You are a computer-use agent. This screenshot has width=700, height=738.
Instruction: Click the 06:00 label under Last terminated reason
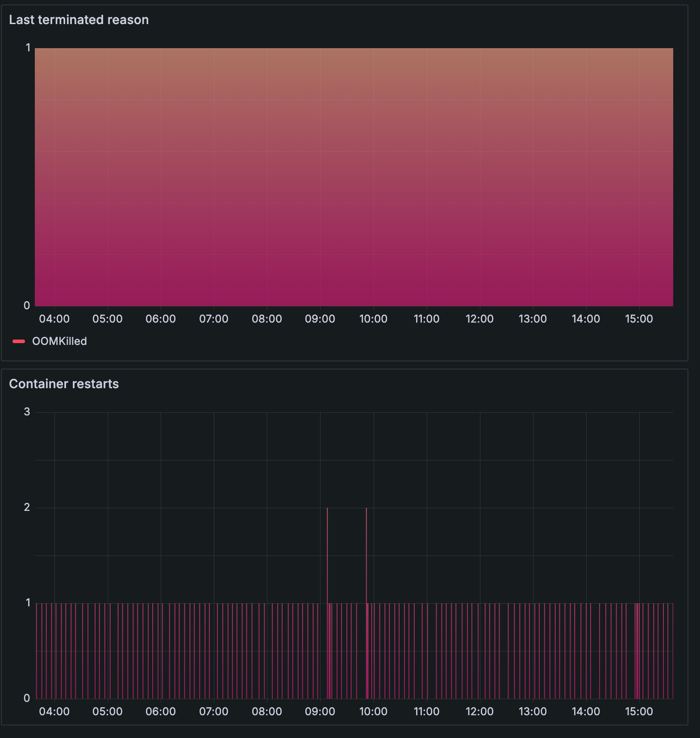tap(160, 319)
